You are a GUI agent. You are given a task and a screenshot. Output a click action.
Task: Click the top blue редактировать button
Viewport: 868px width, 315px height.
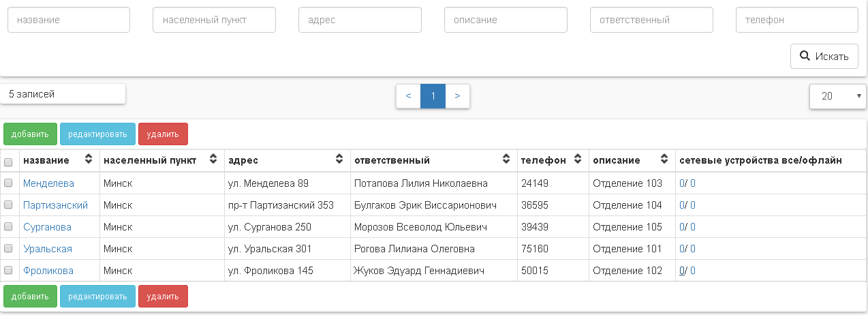(97, 134)
